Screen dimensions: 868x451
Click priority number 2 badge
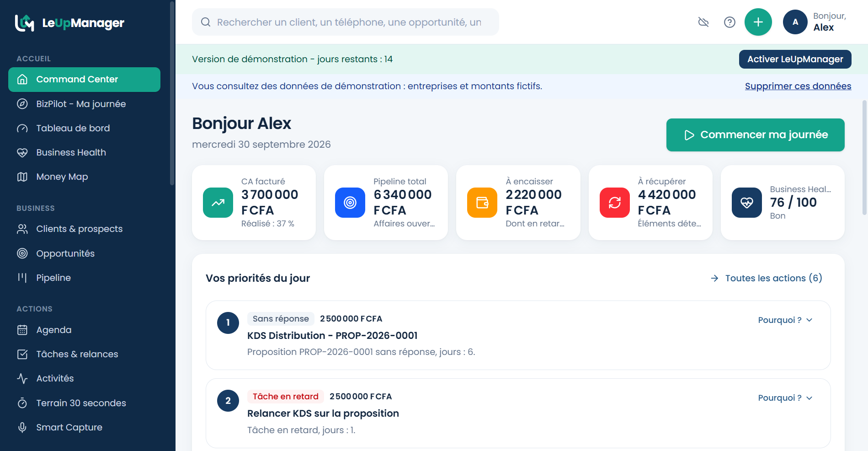click(x=228, y=401)
